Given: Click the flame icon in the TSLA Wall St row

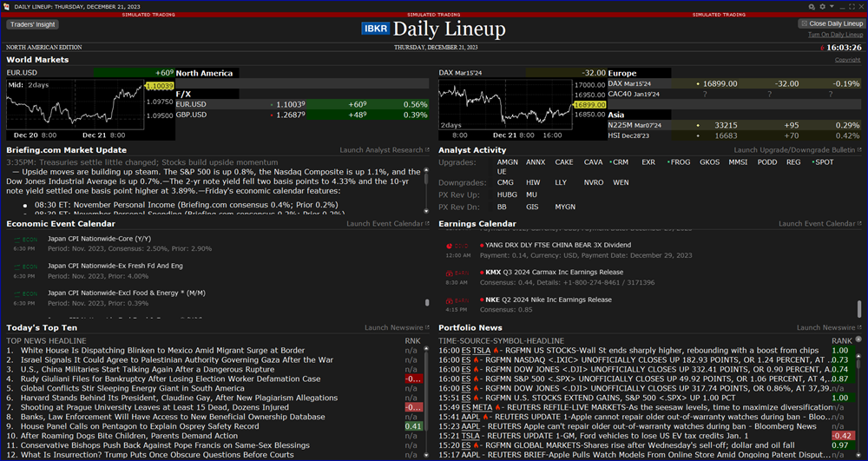Looking at the screenshot, I should tap(496, 351).
